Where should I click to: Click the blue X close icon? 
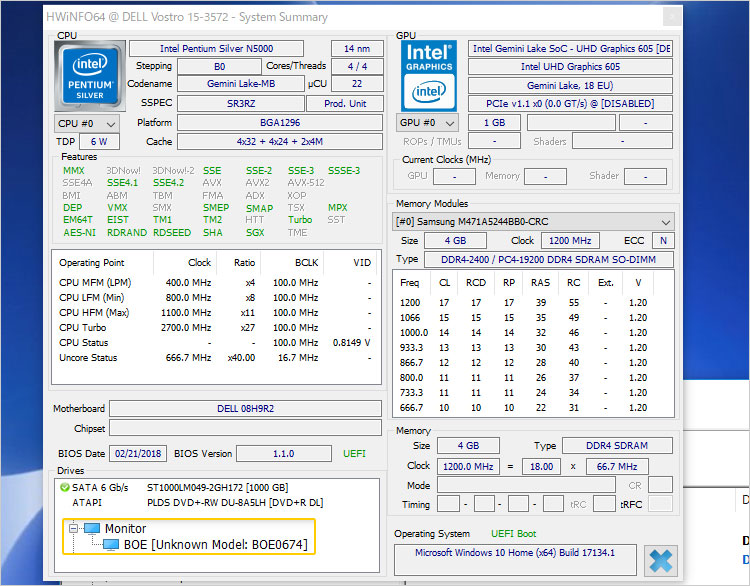(x=661, y=561)
